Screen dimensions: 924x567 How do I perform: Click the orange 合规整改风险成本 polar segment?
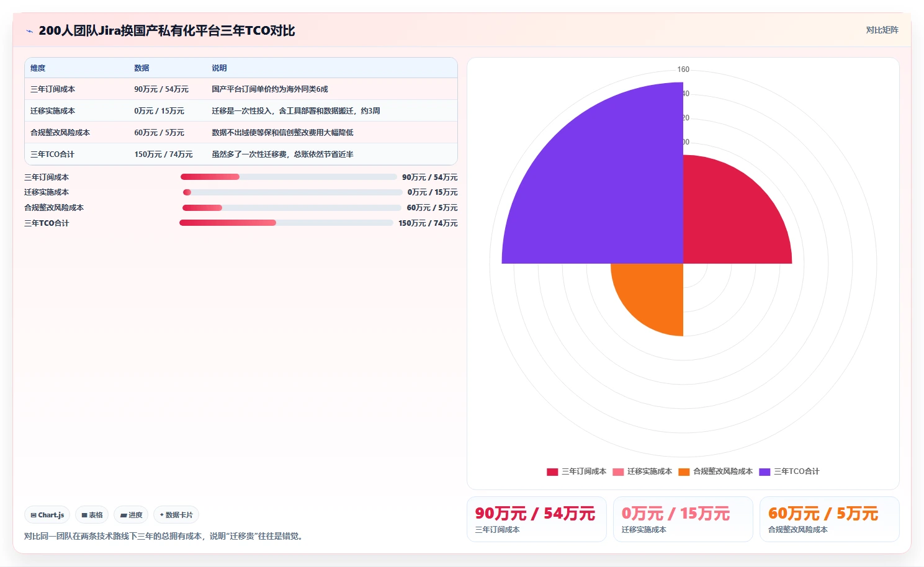(655, 292)
